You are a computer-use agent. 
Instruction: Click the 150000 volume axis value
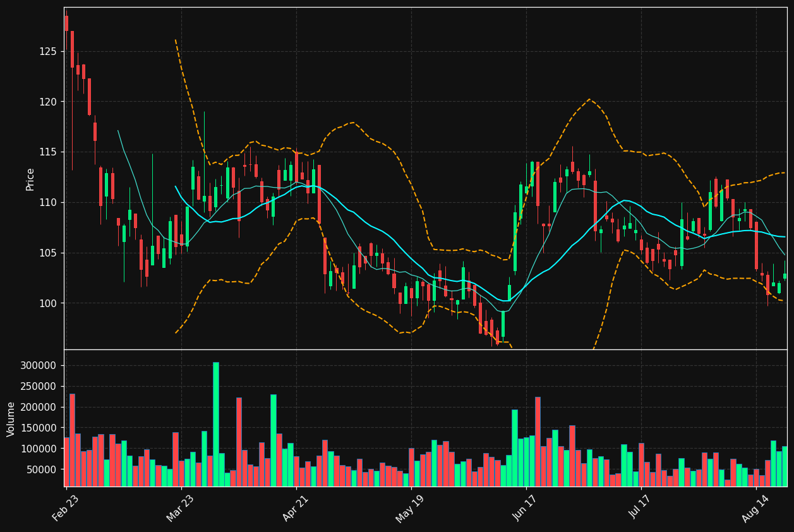pyautogui.click(x=39, y=428)
